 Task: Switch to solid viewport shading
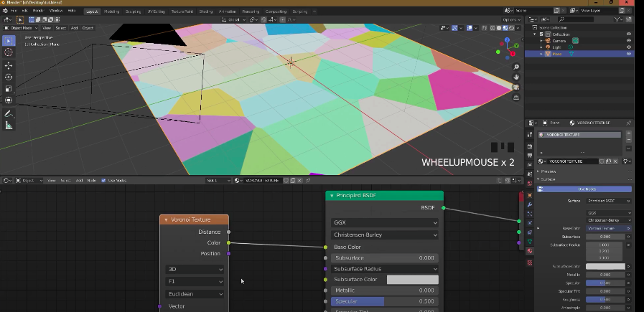(x=499, y=28)
